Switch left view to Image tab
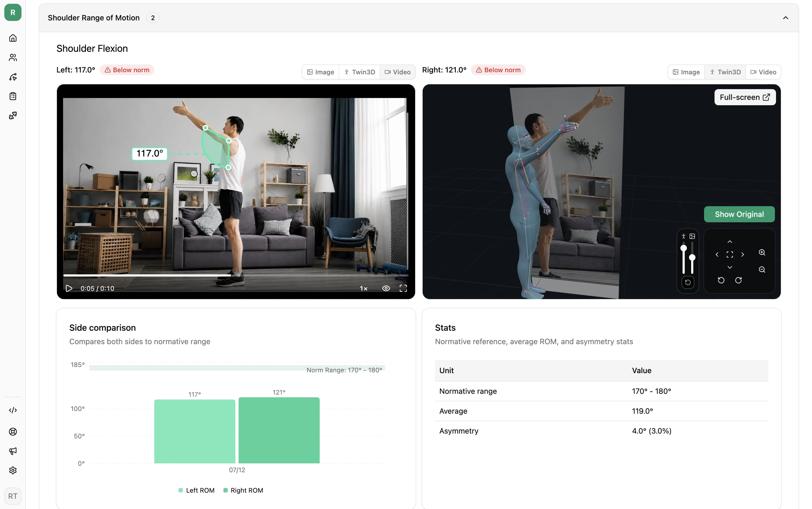Image resolution: width=812 pixels, height=509 pixels. pos(321,72)
